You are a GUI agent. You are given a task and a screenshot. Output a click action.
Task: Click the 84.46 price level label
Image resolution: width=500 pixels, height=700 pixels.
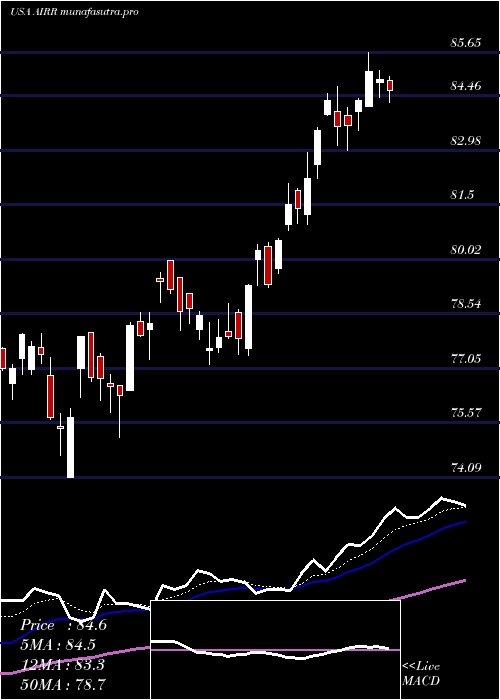(466, 86)
